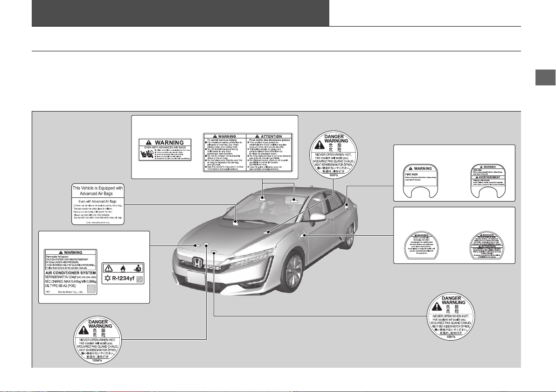Select the AIR CONDITIONER SYSTEM label
The image size is (556, 392).
pyautogui.click(x=70, y=272)
